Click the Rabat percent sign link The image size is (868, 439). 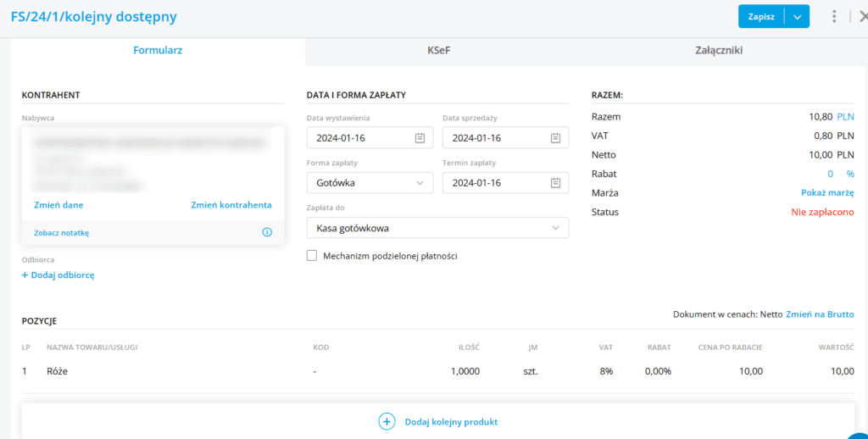coord(850,174)
